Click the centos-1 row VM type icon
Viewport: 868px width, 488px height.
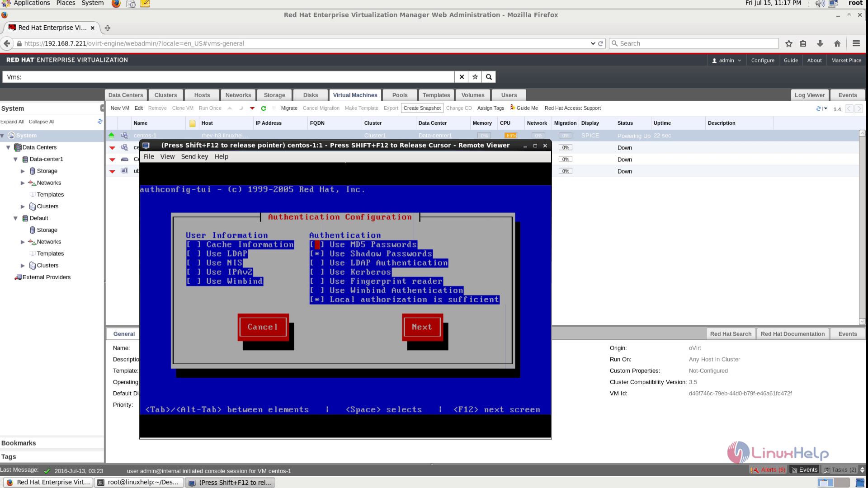(124, 136)
